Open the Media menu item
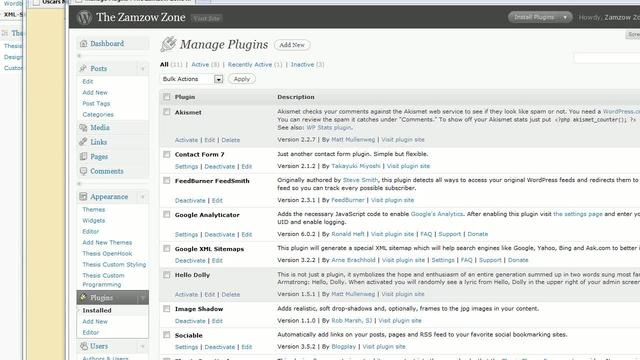The height and width of the screenshot is (360, 640). tap(100, 128)
